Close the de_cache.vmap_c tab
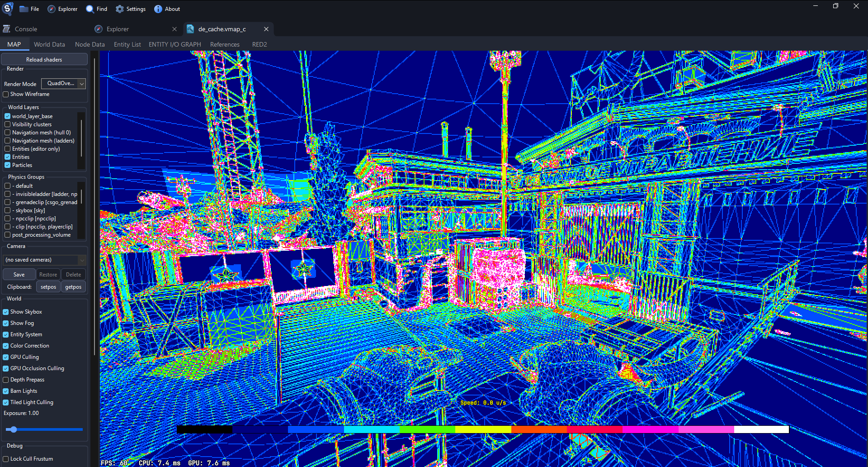Viewport: 868px width, 467px height. point(266,29)
